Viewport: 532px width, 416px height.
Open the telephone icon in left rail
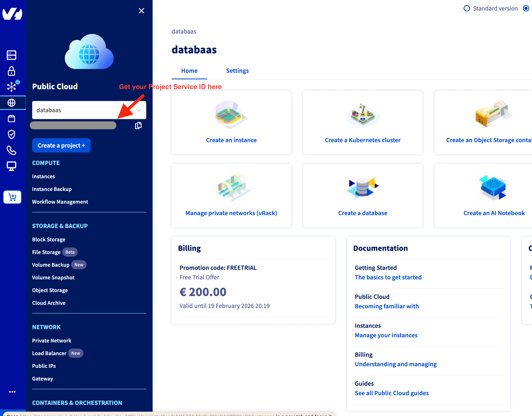[x=11, y=150]
